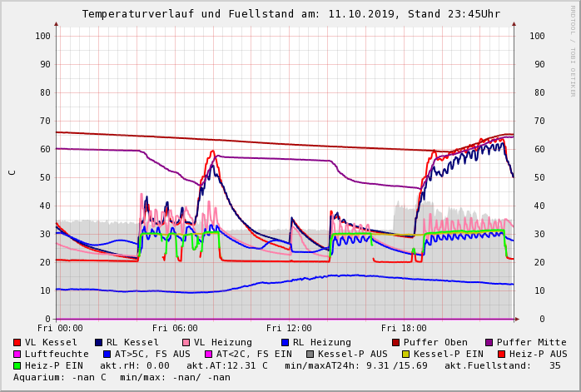Select the green Heiz-P EIN legend swatch
This screenshot has width=581, height=392.
point(17,365)
